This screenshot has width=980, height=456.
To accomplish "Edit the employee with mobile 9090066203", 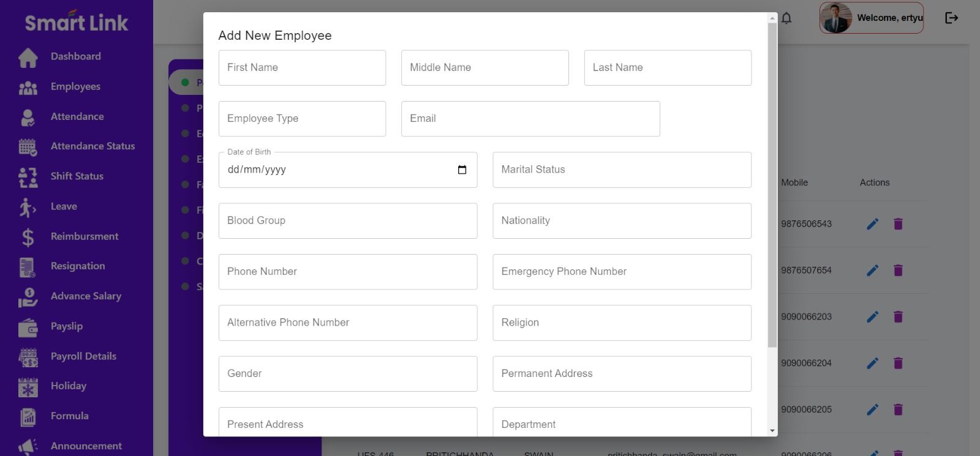I will [x=872, y=317].
